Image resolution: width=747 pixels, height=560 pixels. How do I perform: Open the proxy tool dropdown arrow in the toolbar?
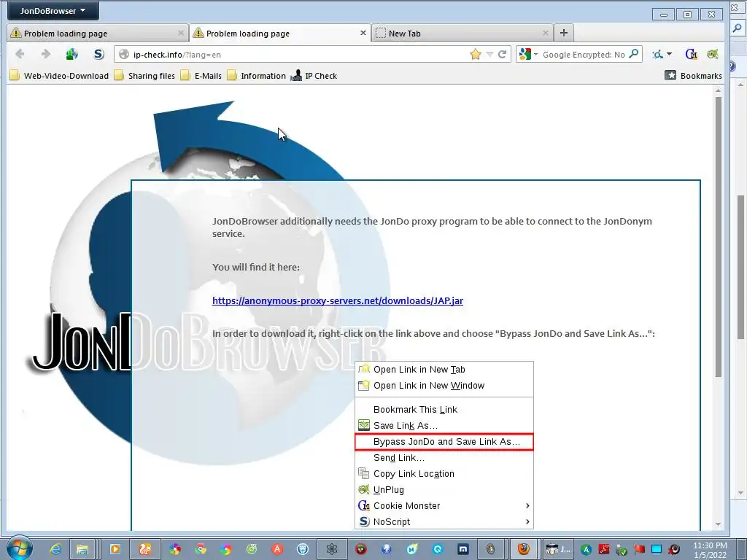tap(669, 54)
